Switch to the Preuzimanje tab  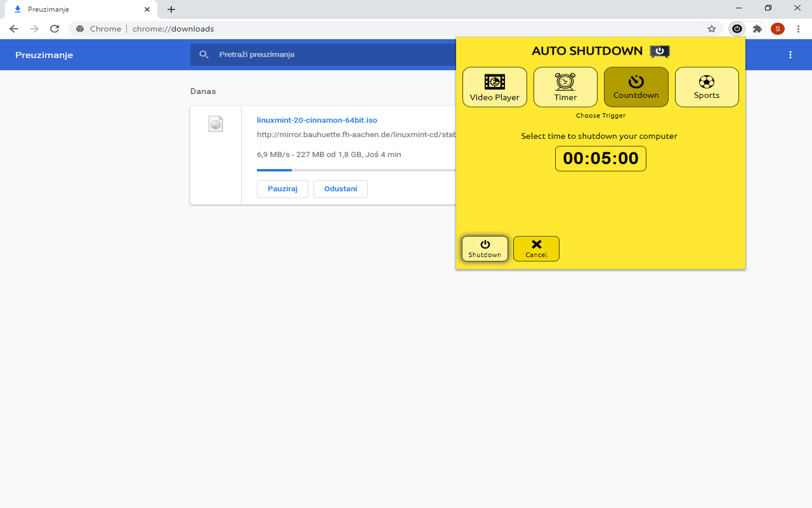76,9
